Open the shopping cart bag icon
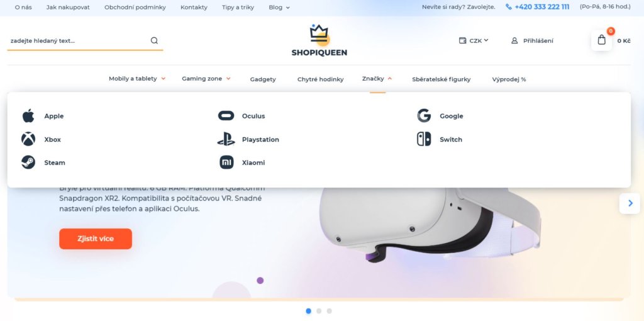The height and width of the screenshot is (321, 644). coord(602,40)
